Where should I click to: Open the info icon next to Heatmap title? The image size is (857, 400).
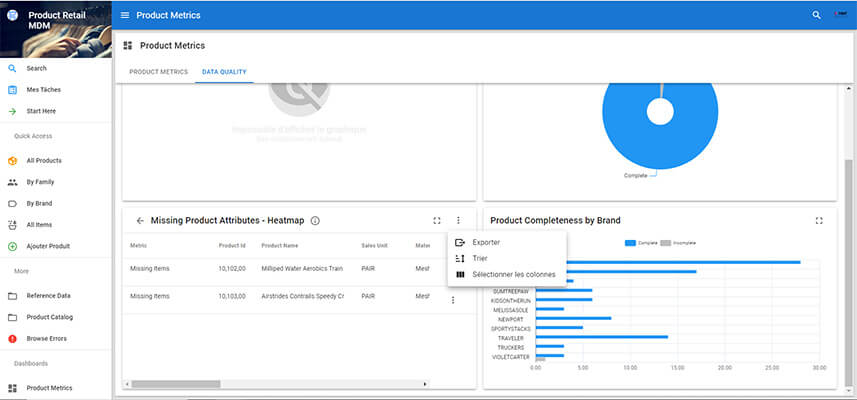coord(315,220)
